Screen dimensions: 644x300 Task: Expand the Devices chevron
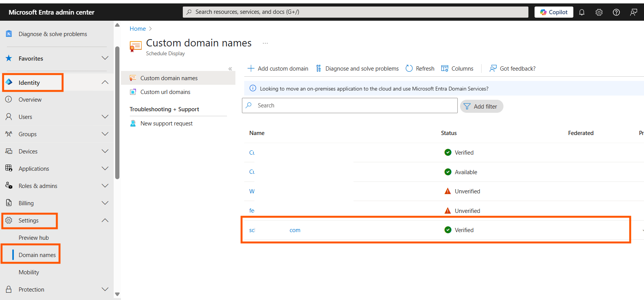(x=105, y=151)
